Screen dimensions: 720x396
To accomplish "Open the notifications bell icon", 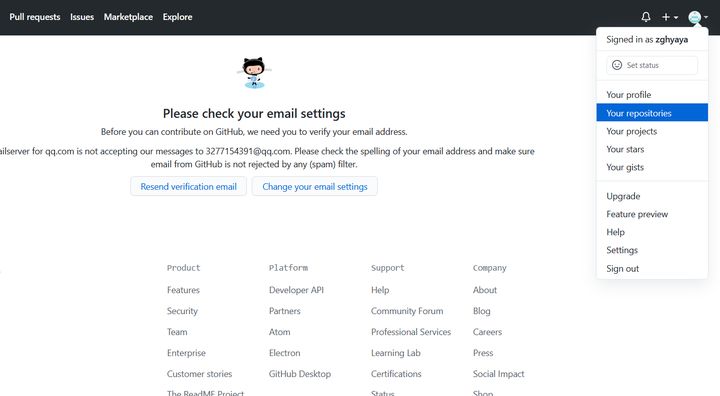I will [646, 17].
